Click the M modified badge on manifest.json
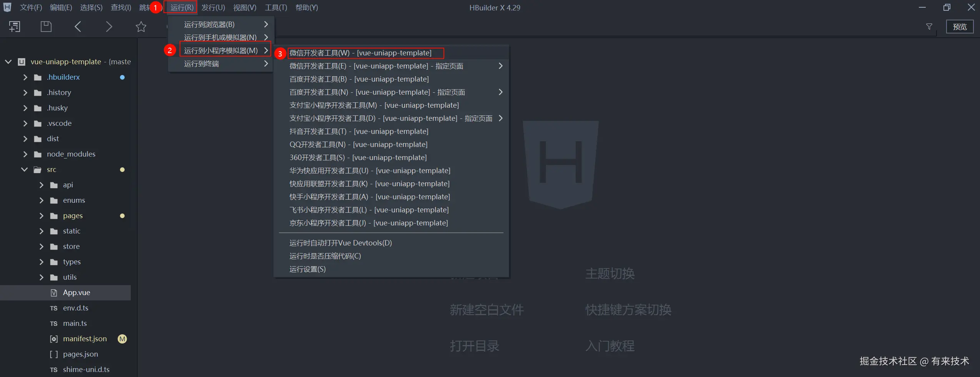 (x=122, y=339)
